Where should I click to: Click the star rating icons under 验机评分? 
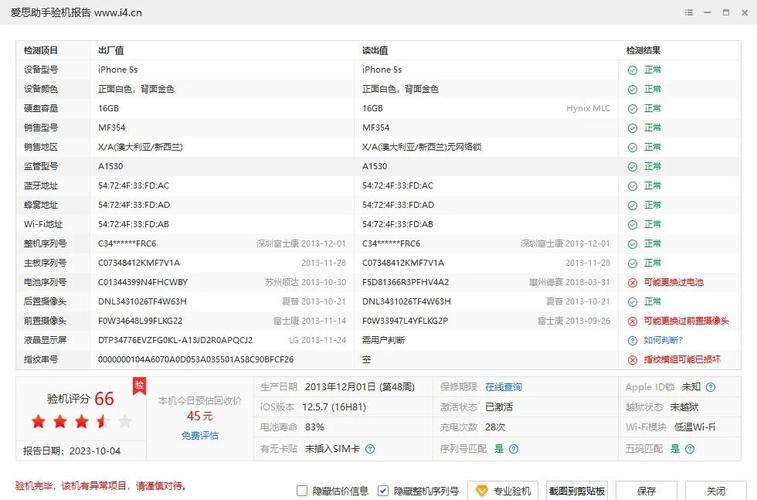tap(82, 421)
